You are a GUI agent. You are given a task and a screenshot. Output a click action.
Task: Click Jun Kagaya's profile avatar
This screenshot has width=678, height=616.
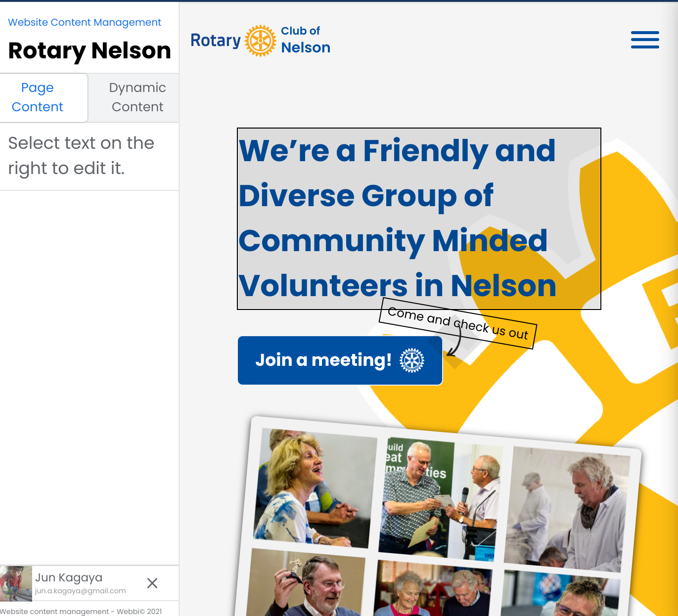[16, 584]
